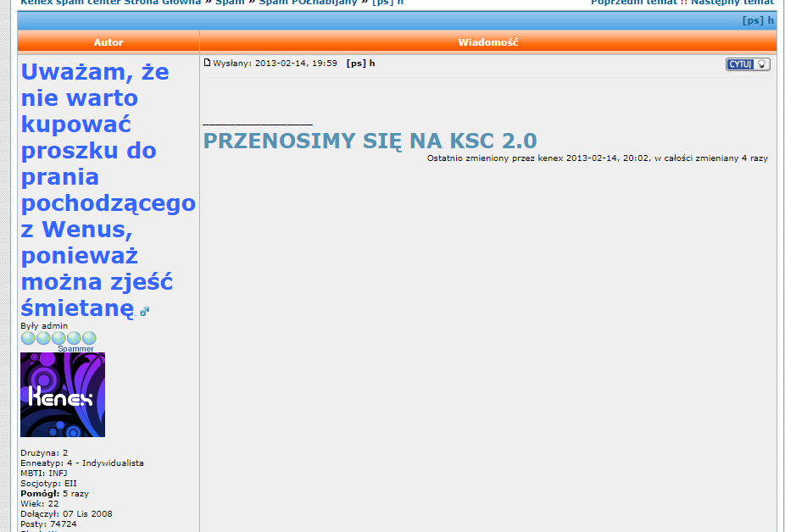Open Kenex spam center Strona Główna
Screen dimensions: 785x532
coord(110,3)
